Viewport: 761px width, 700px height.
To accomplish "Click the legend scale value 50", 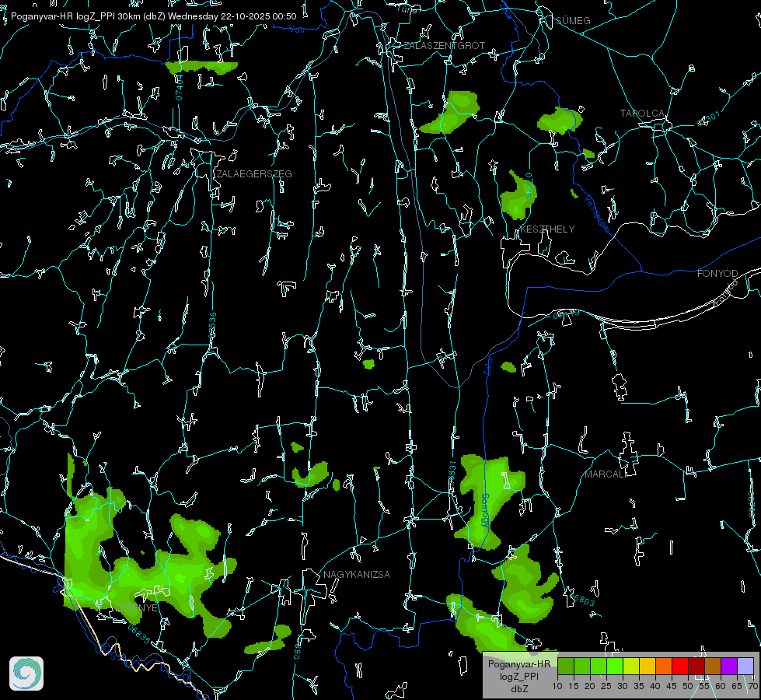I will 688,686.
